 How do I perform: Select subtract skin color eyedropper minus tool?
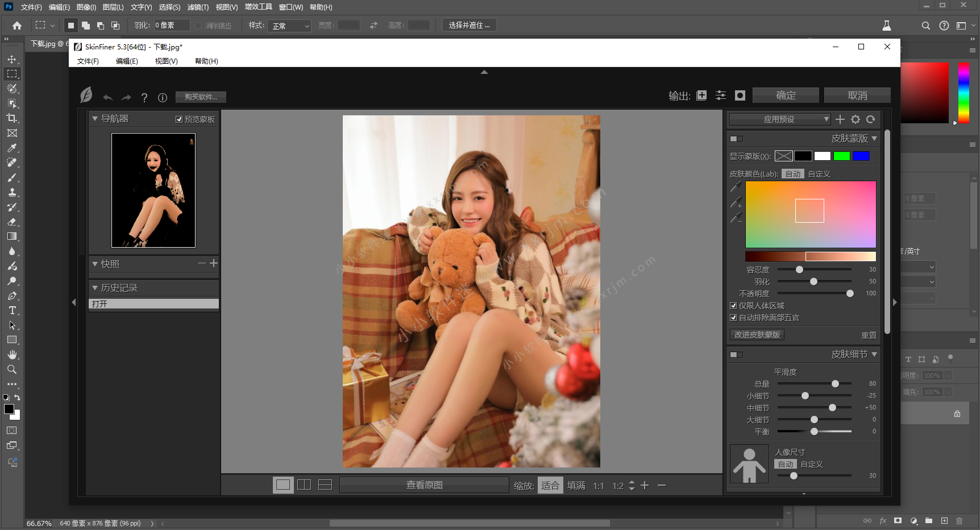736,218
